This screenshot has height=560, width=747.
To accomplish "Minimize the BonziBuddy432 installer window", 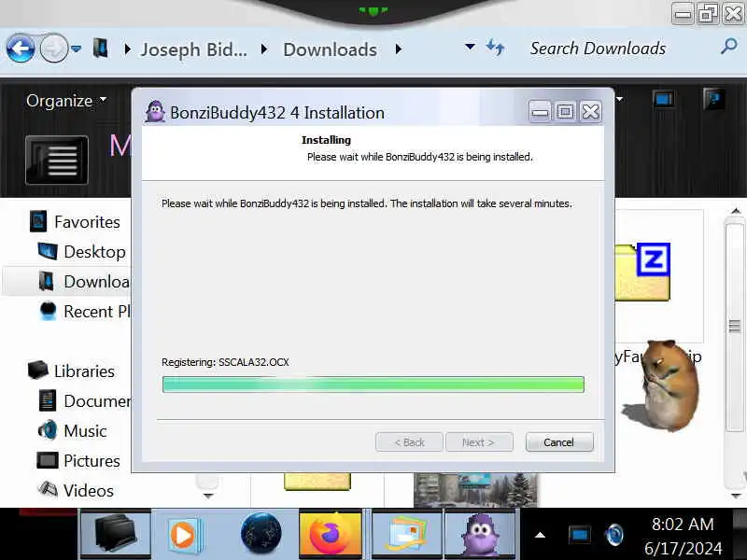I will pos(540,112).
